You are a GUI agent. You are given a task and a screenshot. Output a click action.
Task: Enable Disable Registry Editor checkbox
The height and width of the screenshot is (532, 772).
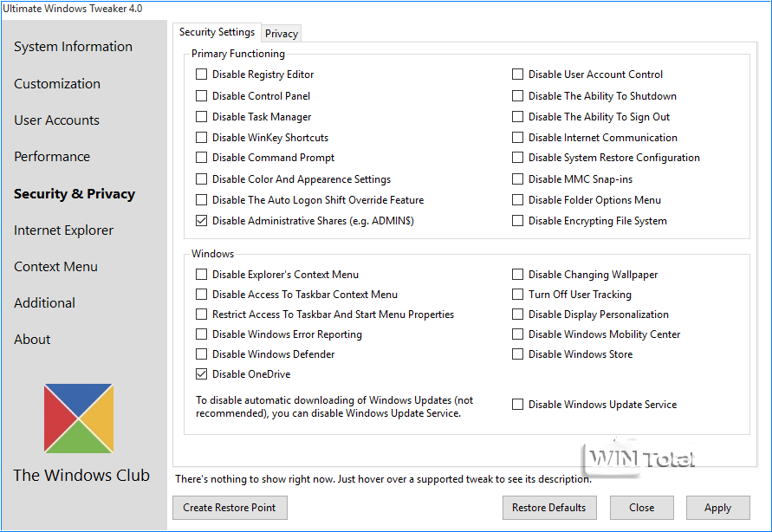pyautogui.click(x=201, y=75)
